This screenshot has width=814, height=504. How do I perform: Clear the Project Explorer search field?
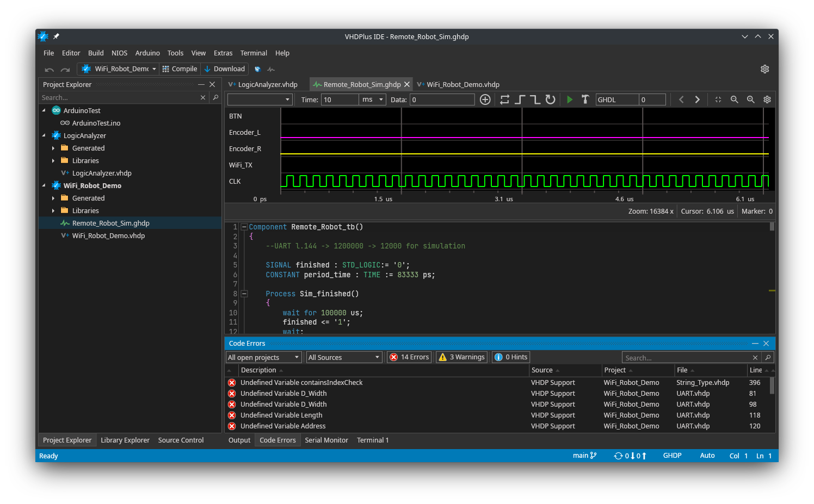coord(203,97)
